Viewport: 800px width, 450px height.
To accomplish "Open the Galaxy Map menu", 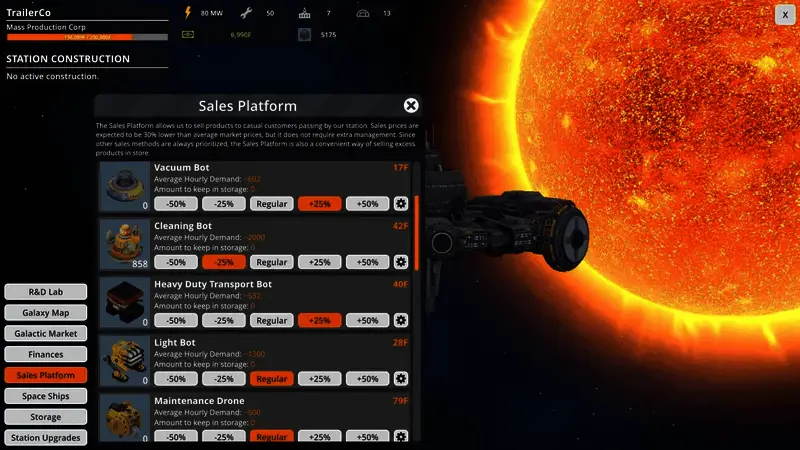I will [45, 313].
